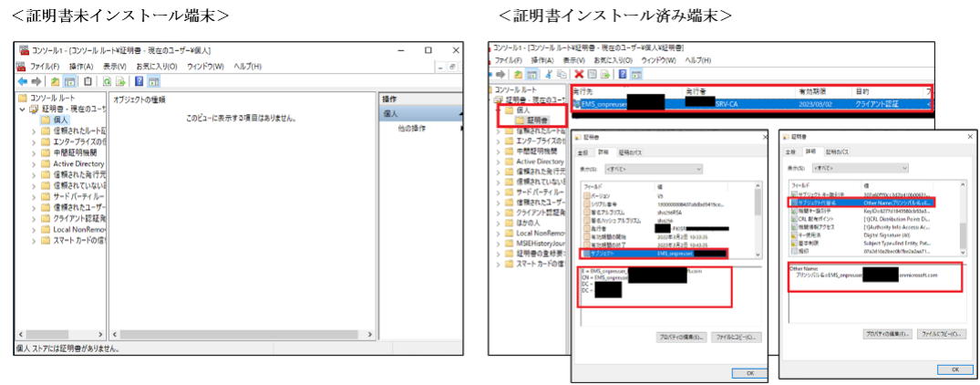
Task: Toggle action pane icon in right console toolbar
Action: (636, 74)
